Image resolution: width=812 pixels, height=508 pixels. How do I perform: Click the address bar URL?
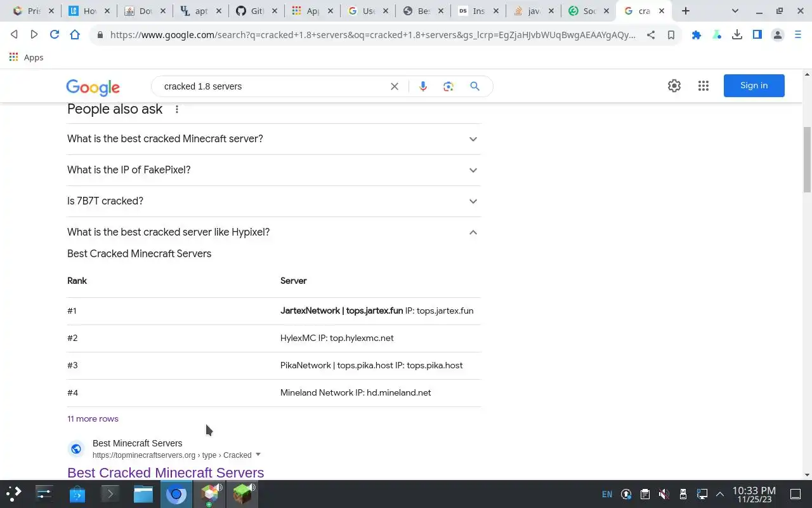(372, 35)
